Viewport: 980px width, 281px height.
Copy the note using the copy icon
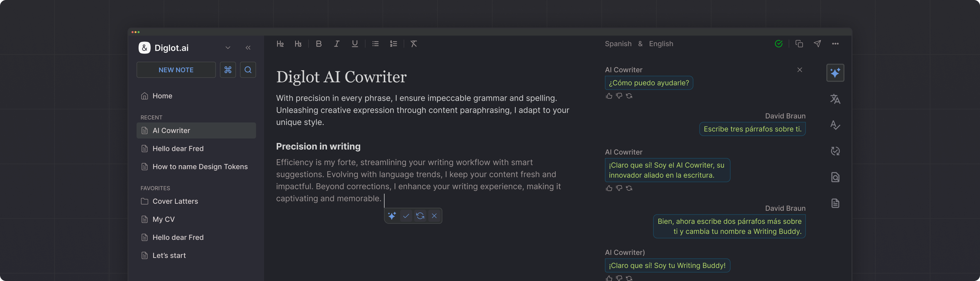799,44
